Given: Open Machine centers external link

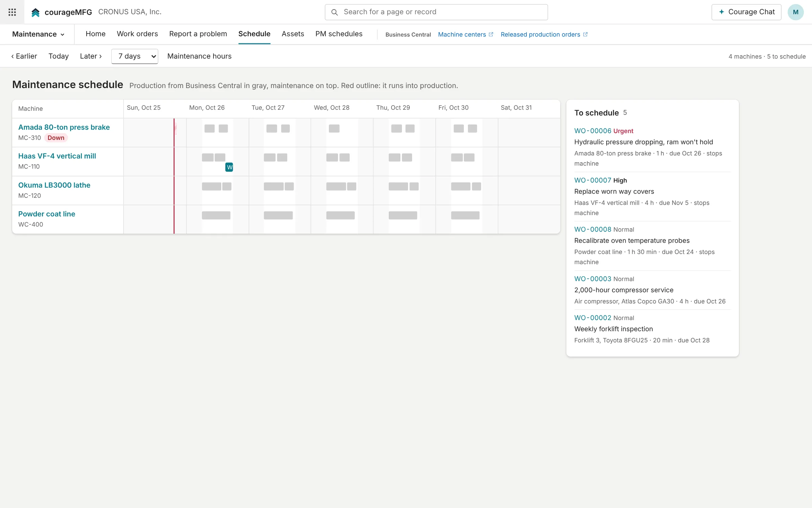Looking at the screenshot, I should coord(466,35).
